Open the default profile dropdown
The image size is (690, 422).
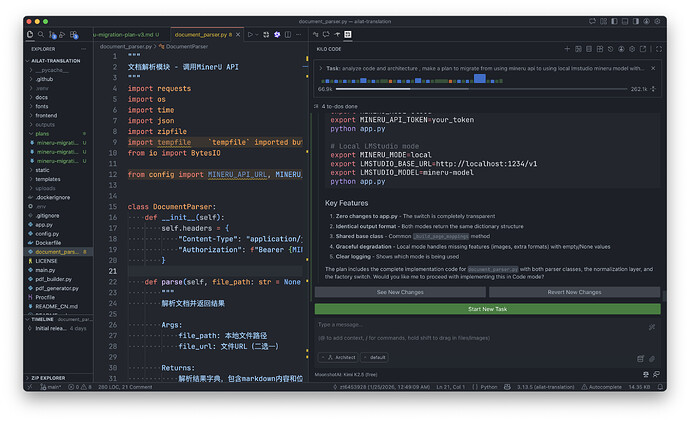374,357
